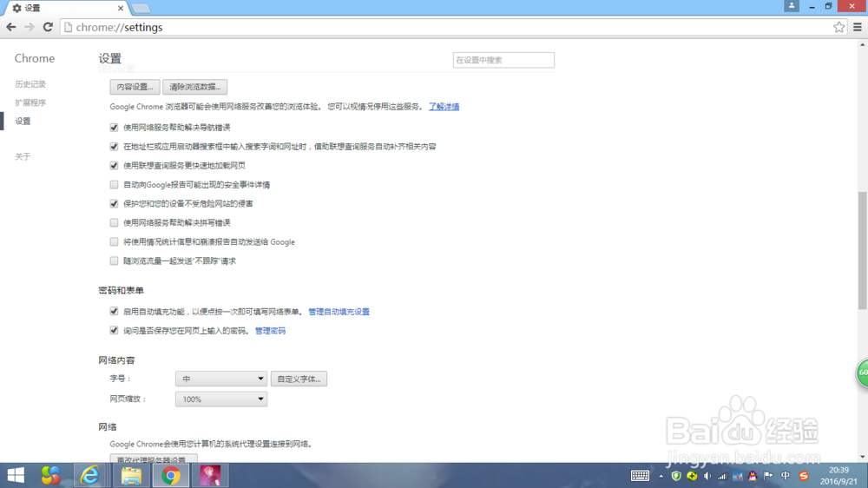Open the 了解详情 link
The height and width of the screenshot is (488, 868).
pyautogui.click(x=444, y=106)
